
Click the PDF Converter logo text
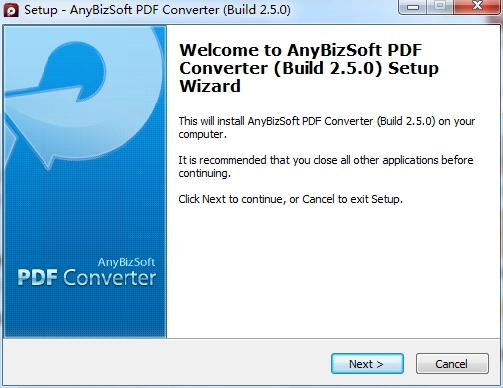point(86,278)
